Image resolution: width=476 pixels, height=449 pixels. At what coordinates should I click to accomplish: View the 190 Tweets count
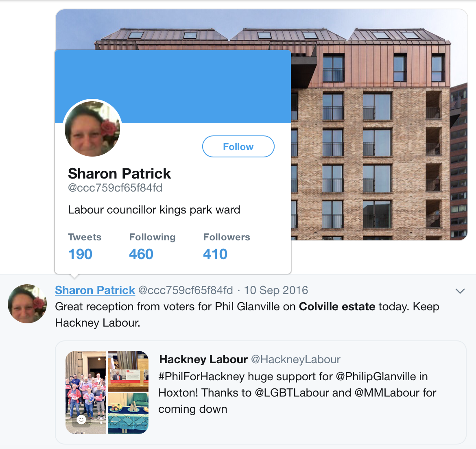pos(80,246)
